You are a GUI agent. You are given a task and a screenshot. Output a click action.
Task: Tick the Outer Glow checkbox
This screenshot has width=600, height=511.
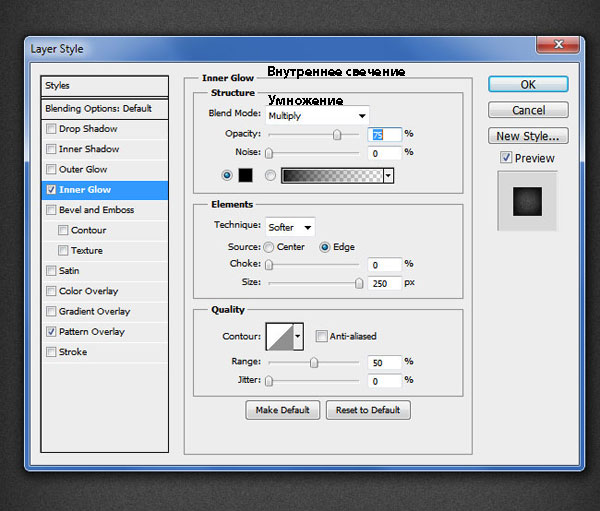coord(51,169)
